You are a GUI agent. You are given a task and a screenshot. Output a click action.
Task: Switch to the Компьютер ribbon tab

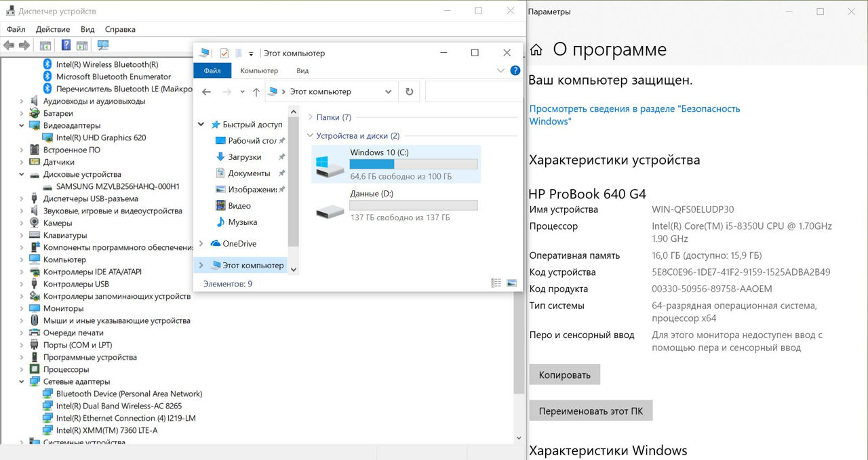pos(259,70)
